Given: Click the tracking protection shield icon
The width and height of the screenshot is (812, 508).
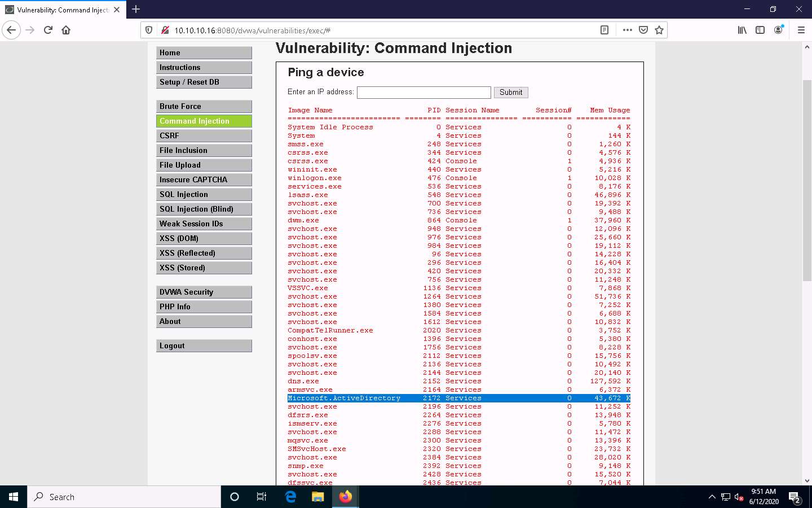Looking at the screenshot, I should coord(148,29).
